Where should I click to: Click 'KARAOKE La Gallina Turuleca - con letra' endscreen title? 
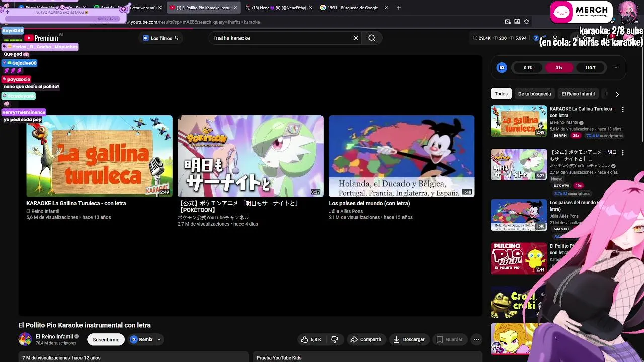click(76, 203)
